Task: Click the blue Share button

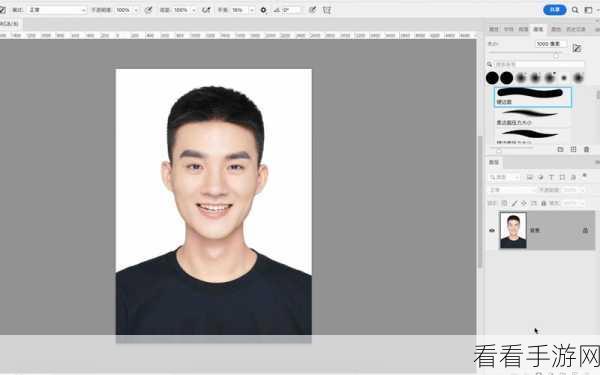Action: click(x=554, y=10)
